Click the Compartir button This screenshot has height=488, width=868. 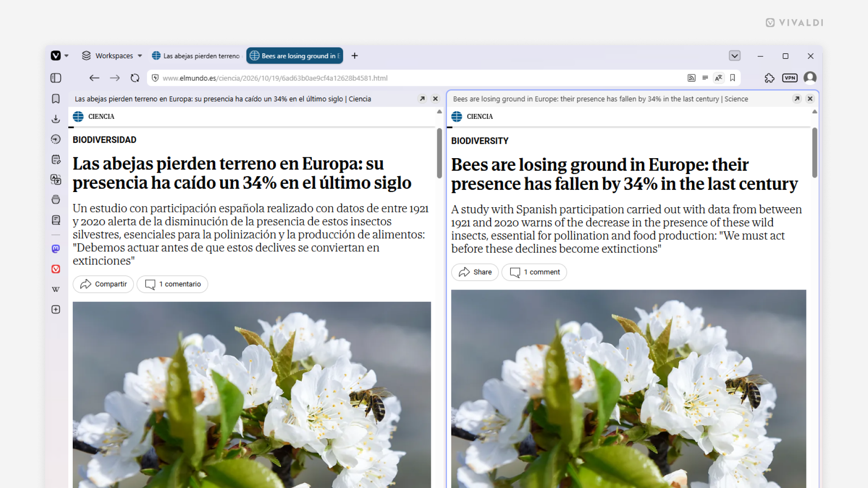104,284
